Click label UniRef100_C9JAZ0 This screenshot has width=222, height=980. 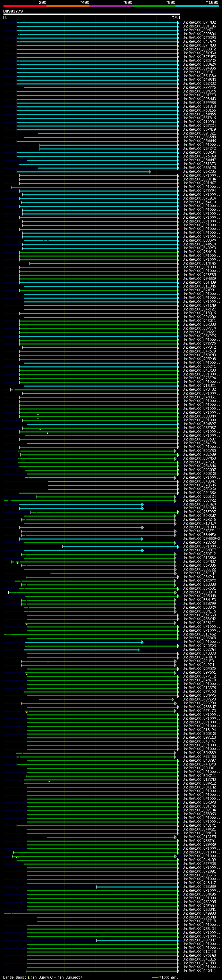[199, 504]
